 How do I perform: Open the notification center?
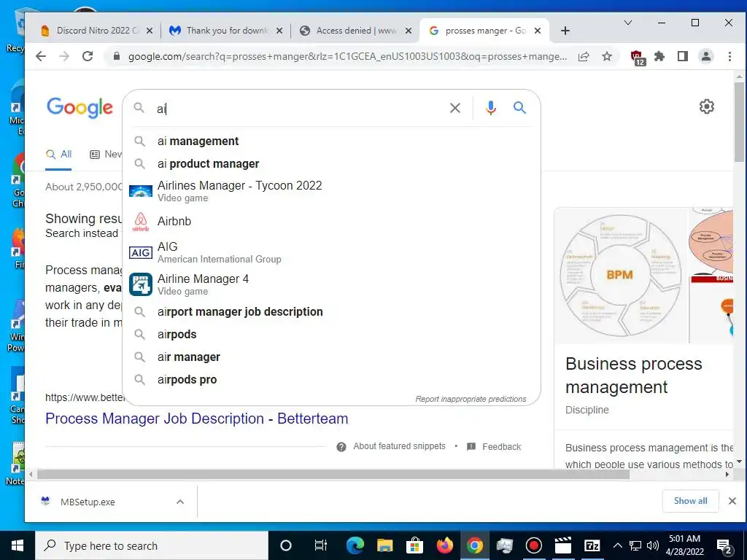tap(724, 546)
